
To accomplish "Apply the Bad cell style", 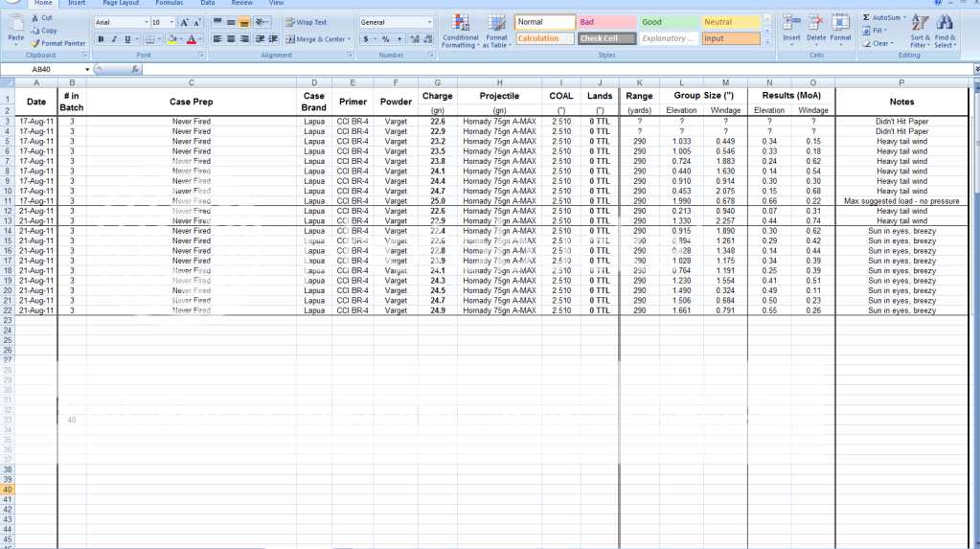I will coord(607,22).
